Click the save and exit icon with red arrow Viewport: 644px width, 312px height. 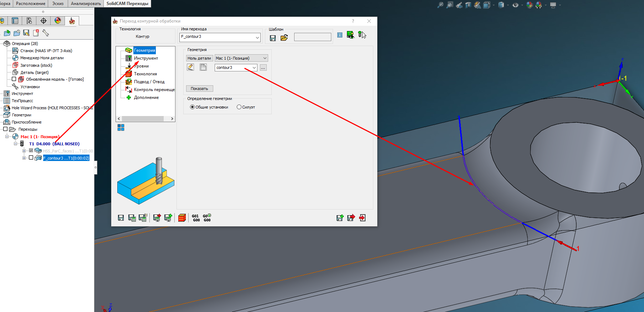coord(351,218)
